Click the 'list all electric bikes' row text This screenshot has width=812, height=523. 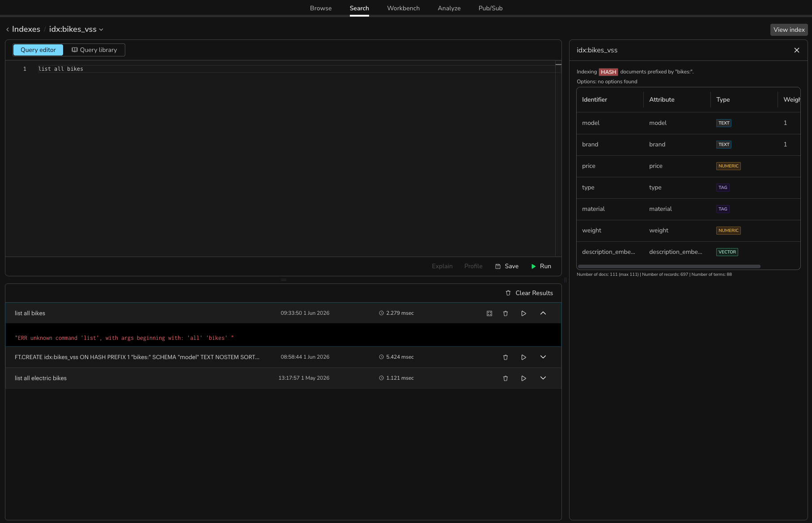[x=41, y=378]
